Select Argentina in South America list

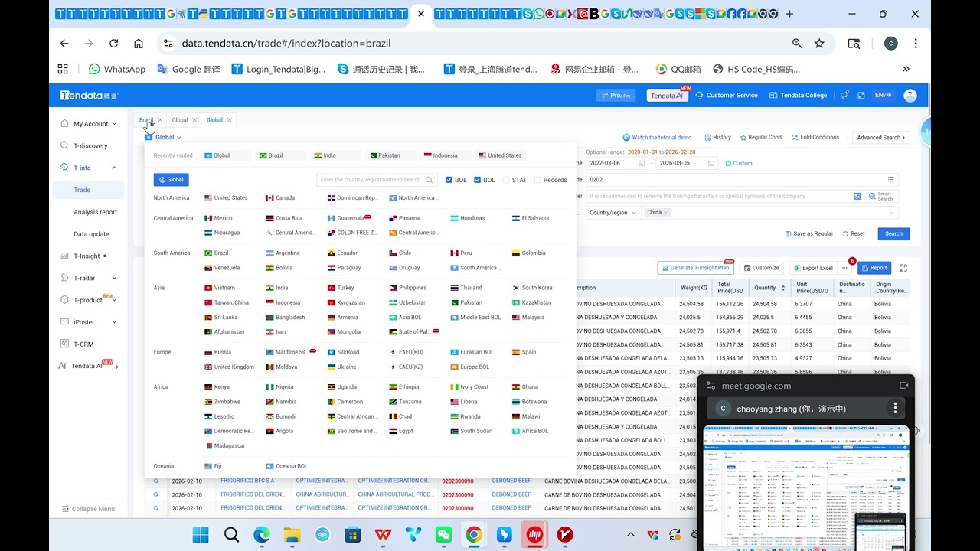(x=283, y=253)
